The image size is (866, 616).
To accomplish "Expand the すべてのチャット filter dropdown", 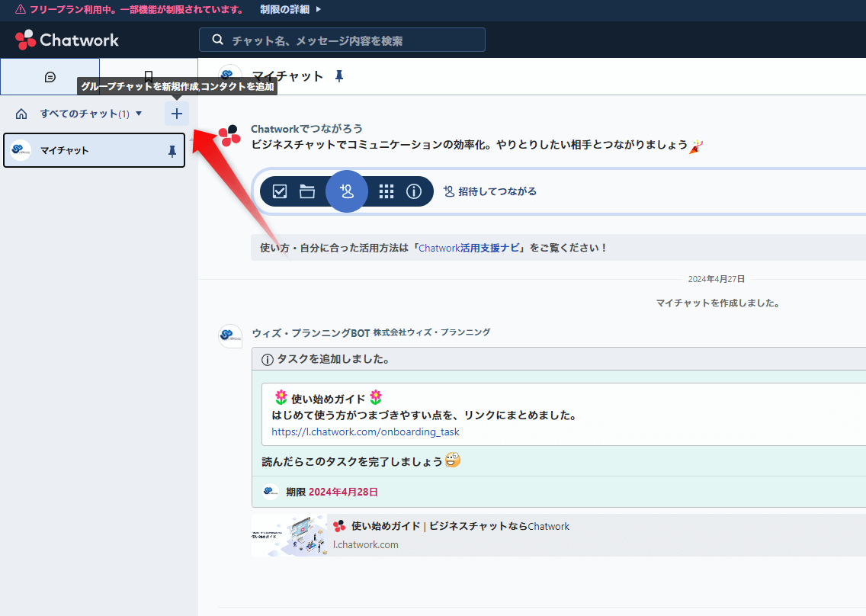I will pos(91,114).
